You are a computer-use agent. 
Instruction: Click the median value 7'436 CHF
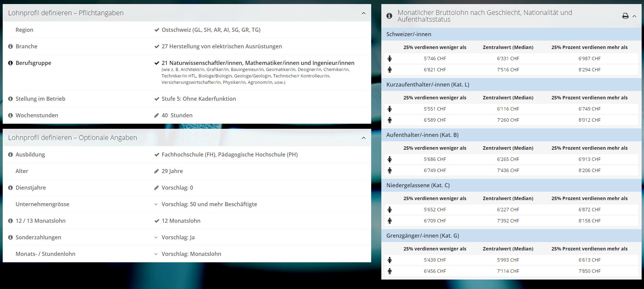pos(508,170)
